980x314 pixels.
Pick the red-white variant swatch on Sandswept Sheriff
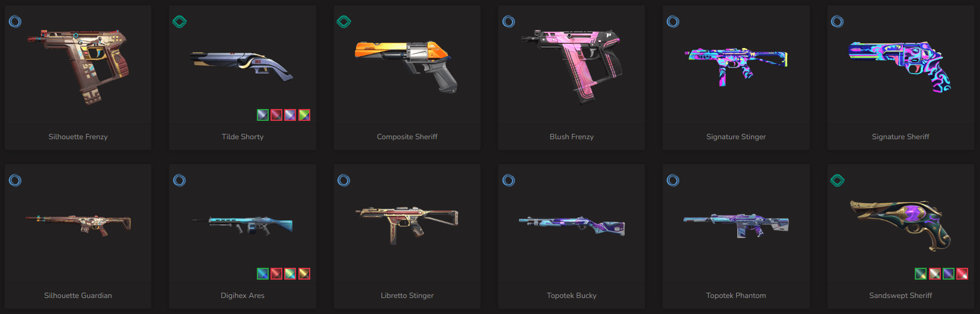(x=962, y=274)
